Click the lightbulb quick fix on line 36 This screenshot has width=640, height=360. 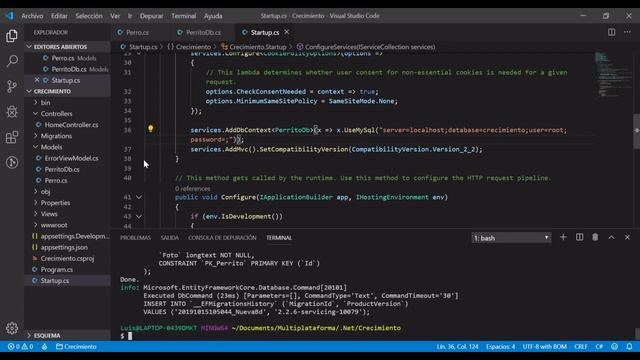click(151, 129)
